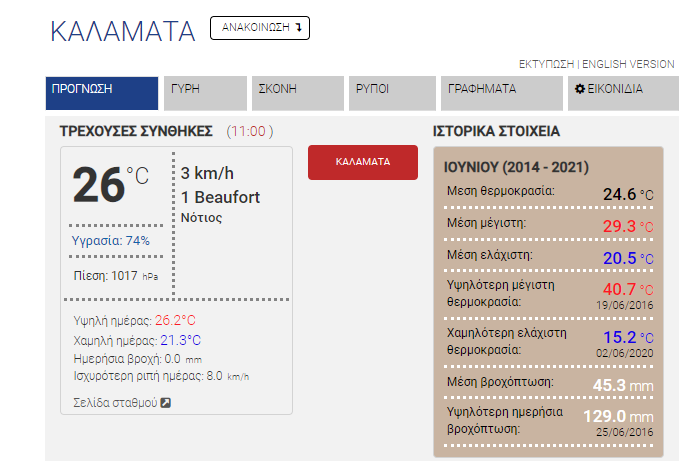The width and height of the screenshot is (690, 461).
Task: Click the highest daily rainfall 129.0 mm
Action: [x=618, y=416]
